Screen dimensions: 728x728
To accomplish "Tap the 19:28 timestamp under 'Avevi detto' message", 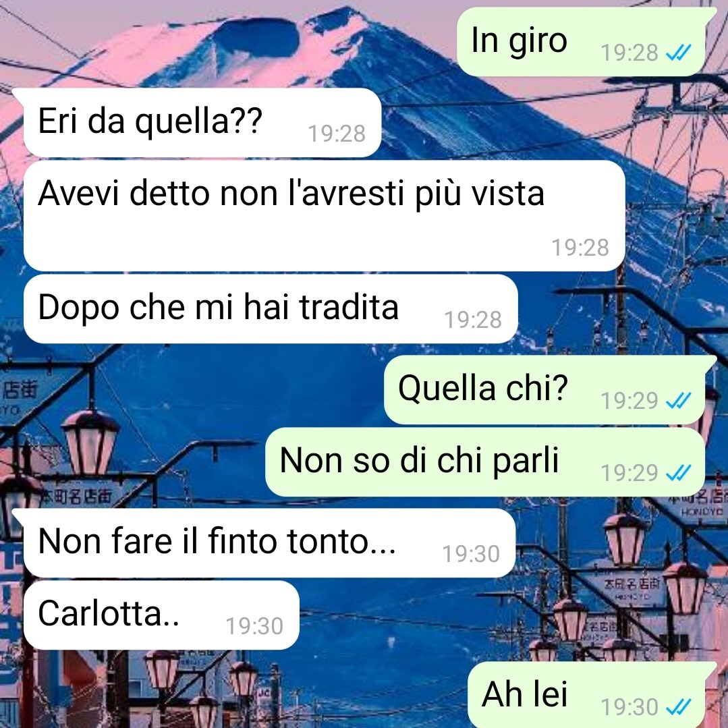I will [580, 248].
